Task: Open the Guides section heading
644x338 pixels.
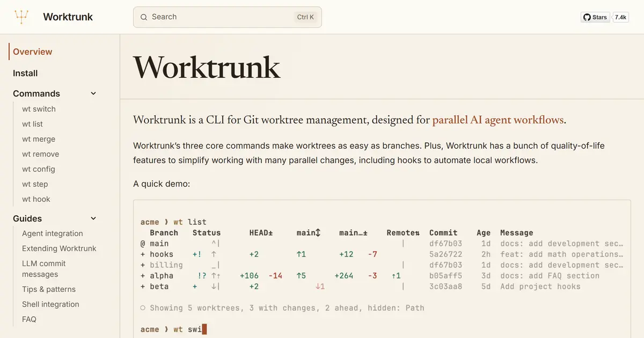Action: (x=27, y=218)
